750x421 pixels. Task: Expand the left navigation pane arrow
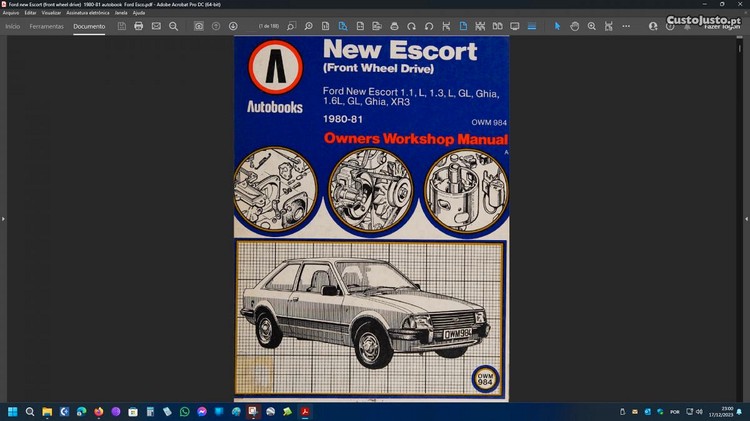point(4,218)
